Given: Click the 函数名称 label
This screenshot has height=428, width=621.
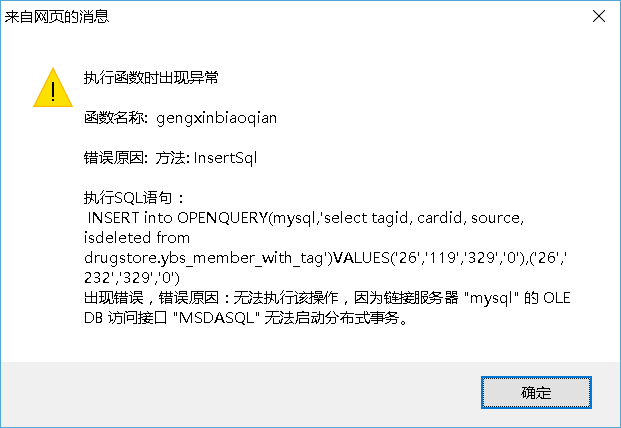Looking at the screenshot, I should tap(114, 118).
